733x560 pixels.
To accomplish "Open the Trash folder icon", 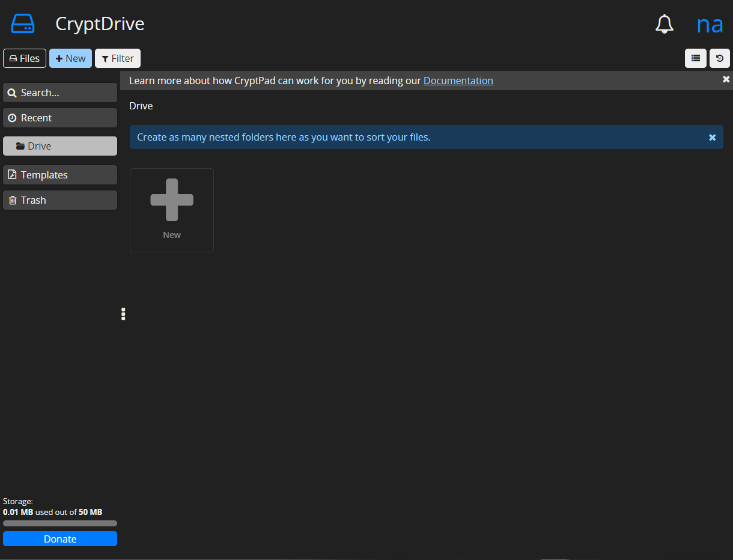I will [x=13, y=200].
